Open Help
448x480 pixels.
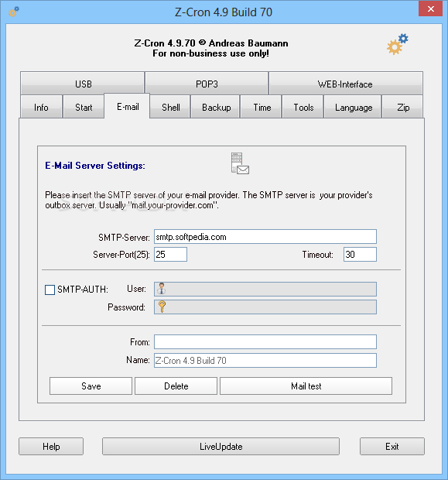coord(51,447)
